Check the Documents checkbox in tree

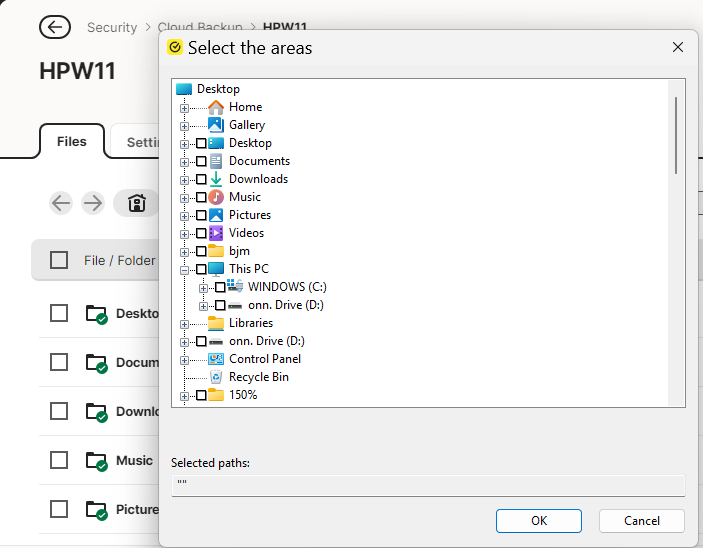(x=201, y=161)
